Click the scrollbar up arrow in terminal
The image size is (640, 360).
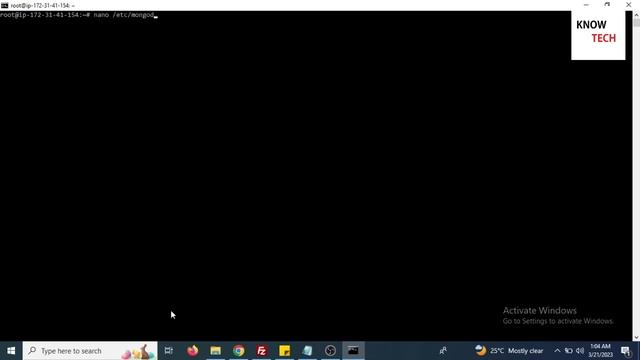tap(636, 14)
